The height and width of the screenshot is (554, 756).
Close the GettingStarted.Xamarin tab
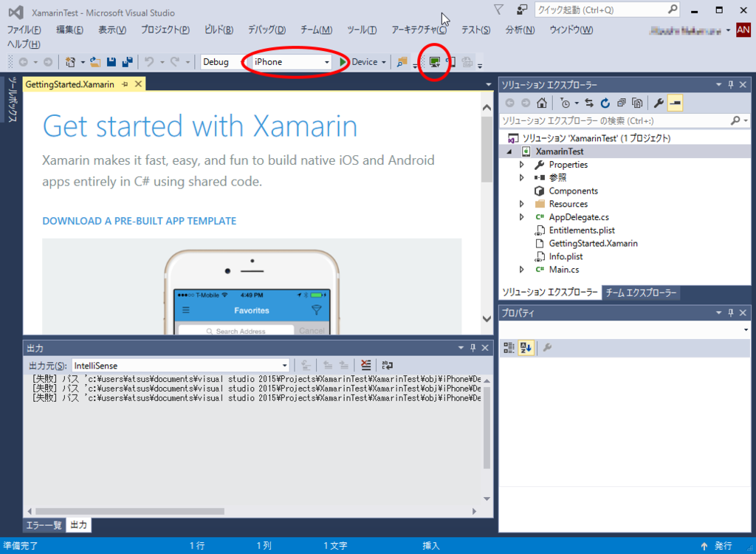[138, 84]
